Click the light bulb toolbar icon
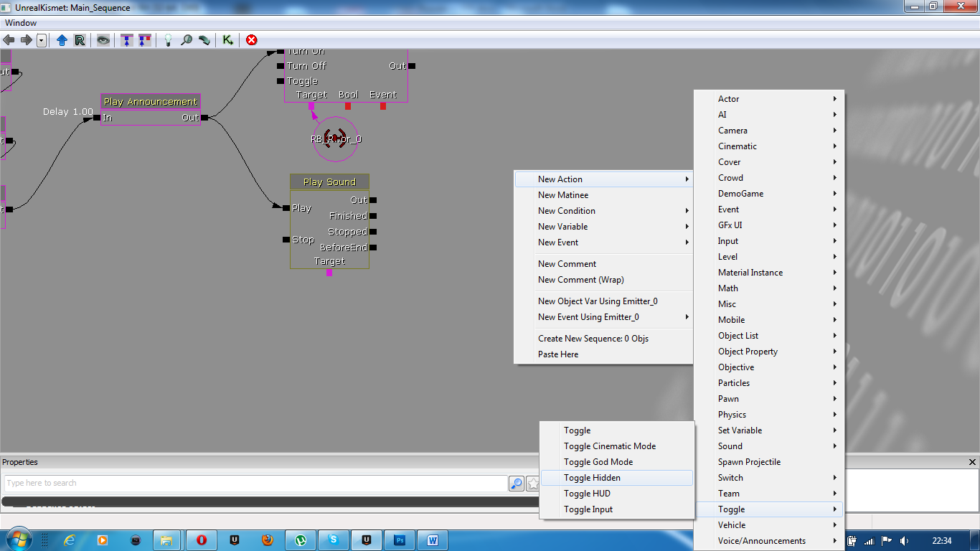The image size is (980, 551). tap(169, 40)
